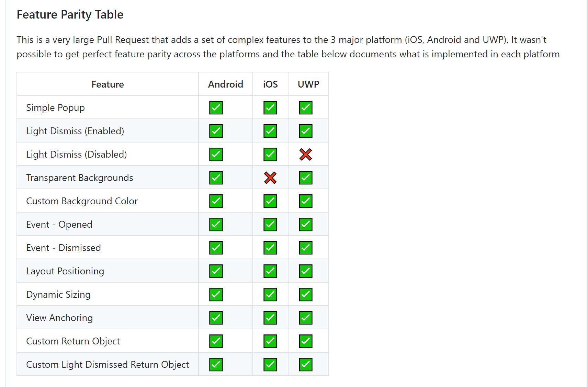This screenshot has height=387, width=588.
Task: Toggle the iOS check for Event - Dismissed
Action: click(270, 248)
